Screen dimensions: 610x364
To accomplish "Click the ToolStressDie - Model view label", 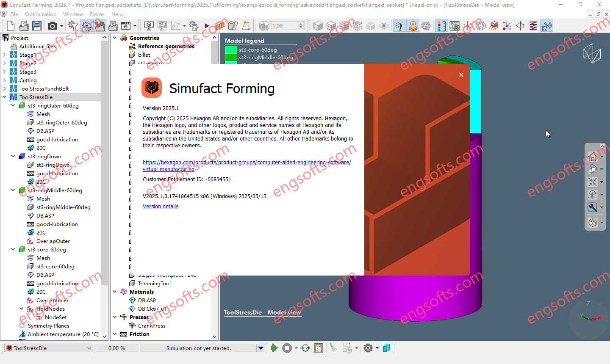I will 263,312.
